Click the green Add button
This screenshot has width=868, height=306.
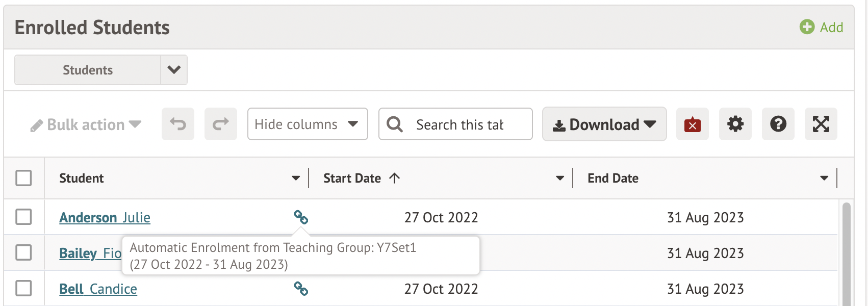(x=821, y=27)
